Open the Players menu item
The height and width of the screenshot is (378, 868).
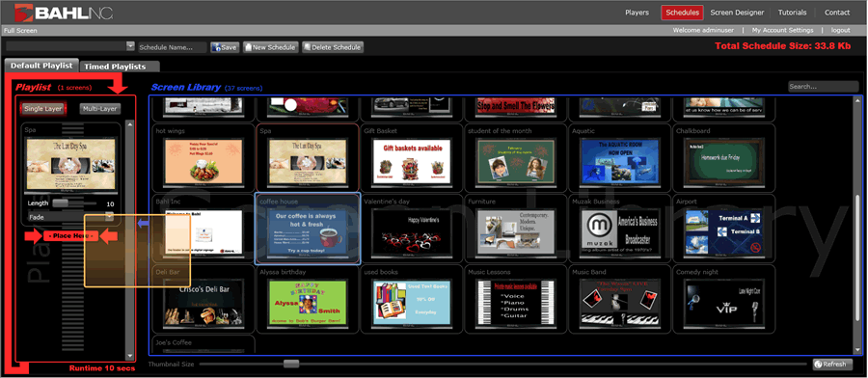tap(637, 13)
